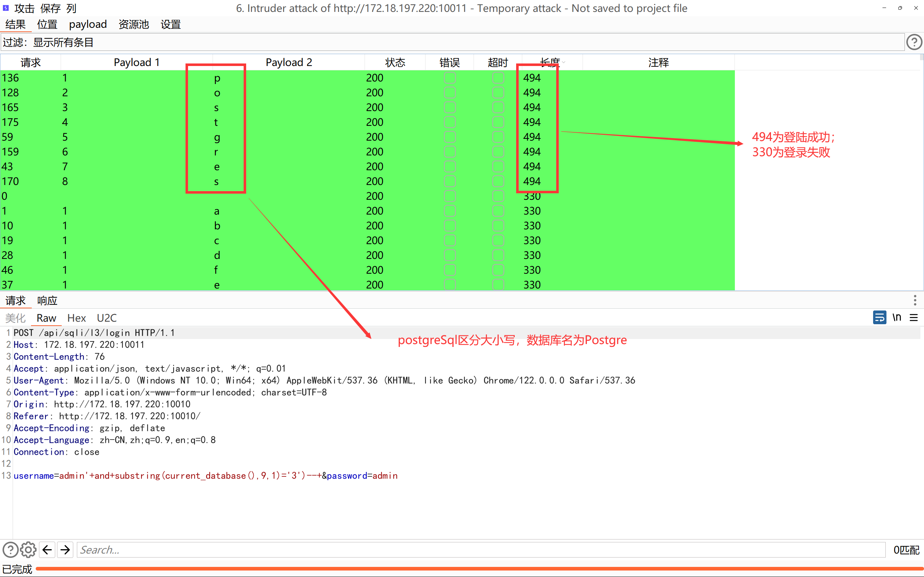Go to the next search match arrow
The width and height of the screenshot is (924, 577).
65,550
